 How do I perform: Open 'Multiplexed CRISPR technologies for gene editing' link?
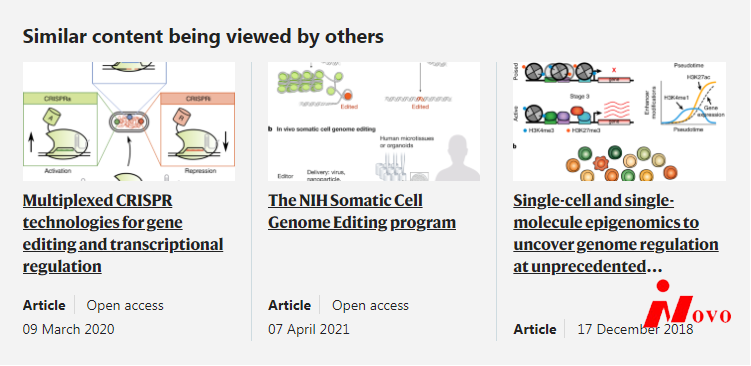point(123,233)
